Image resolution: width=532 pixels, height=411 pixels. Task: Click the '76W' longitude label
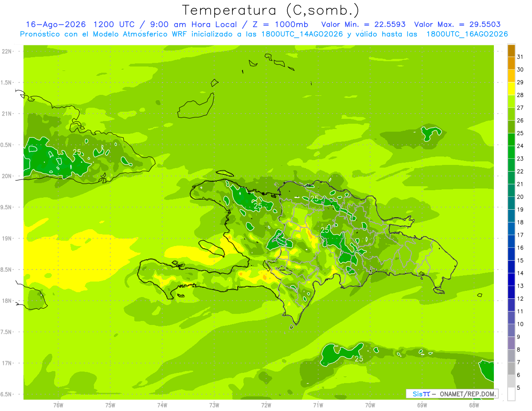point(58,405)
